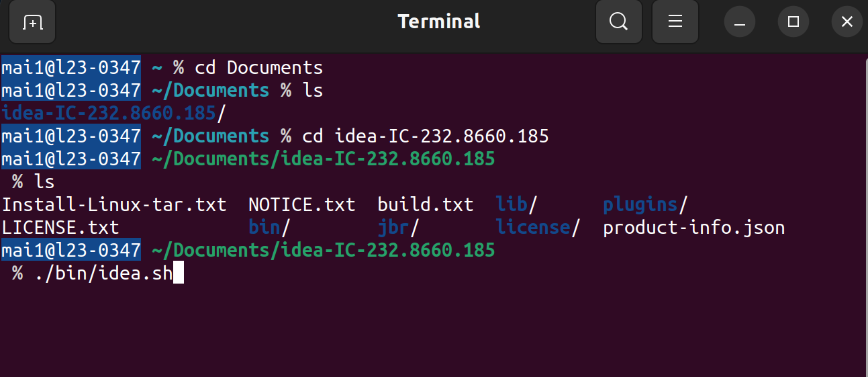The height and width of the screenshot is (377, 868).
Task: Click the Terminal title text
Action: tap(439, 22)
